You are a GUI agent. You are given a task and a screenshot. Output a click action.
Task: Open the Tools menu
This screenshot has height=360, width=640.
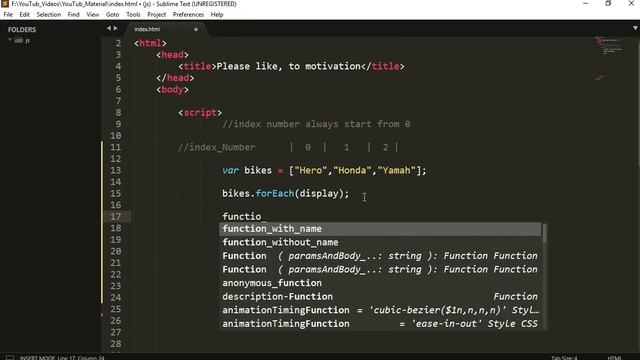[x=133, y=15]
